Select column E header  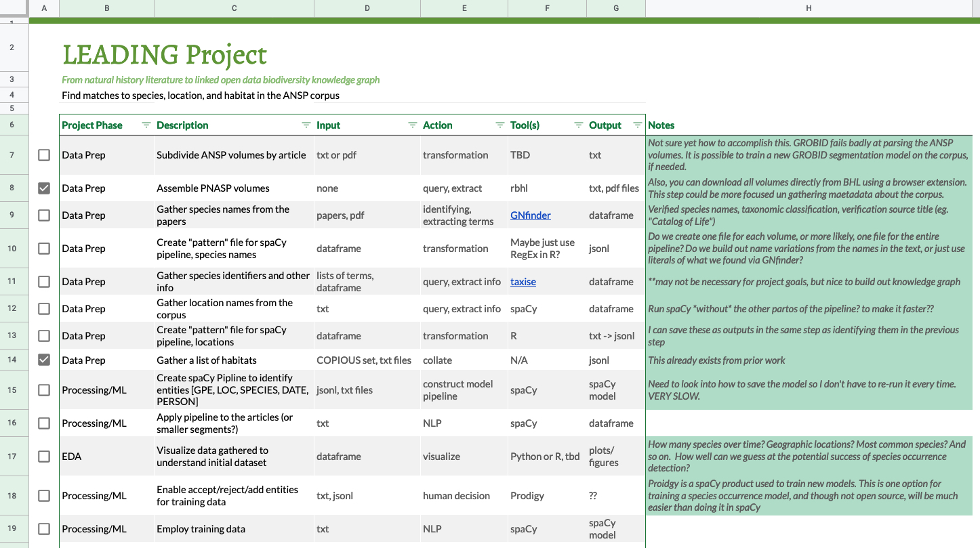[x=464, y=8]
